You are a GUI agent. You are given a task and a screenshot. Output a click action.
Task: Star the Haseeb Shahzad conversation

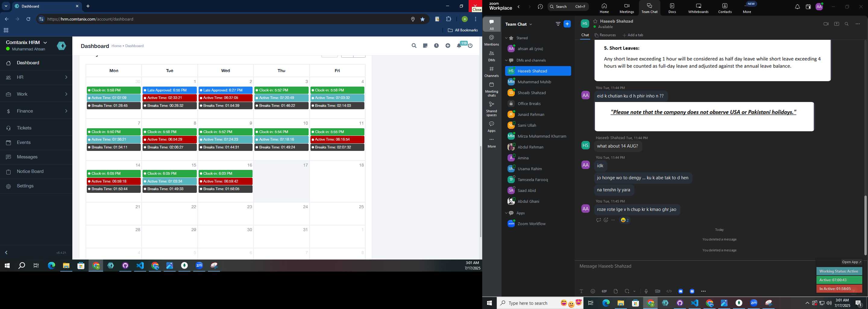coord(596,21)
